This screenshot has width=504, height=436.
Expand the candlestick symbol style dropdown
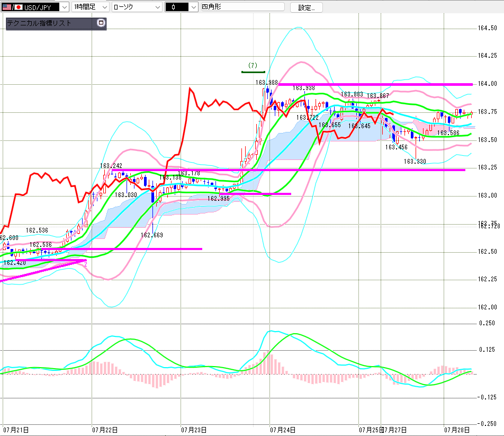point(181,7)
